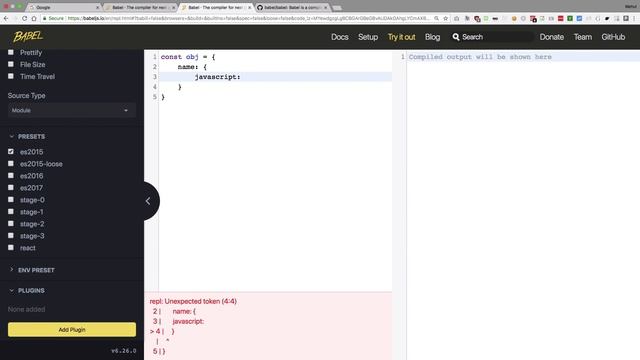Open a new browser tab
This screenshot has height=360, width=640.
tap(337, 8)
